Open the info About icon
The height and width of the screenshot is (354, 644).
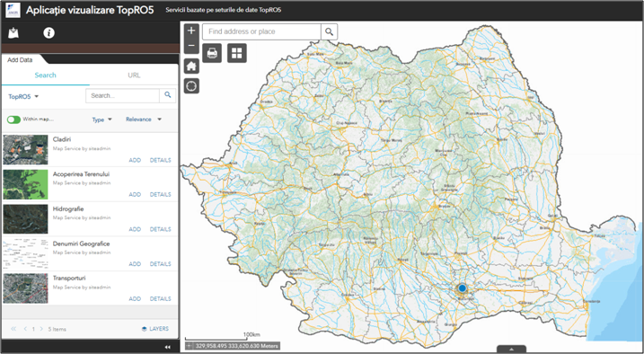click(x=49, y=33)
